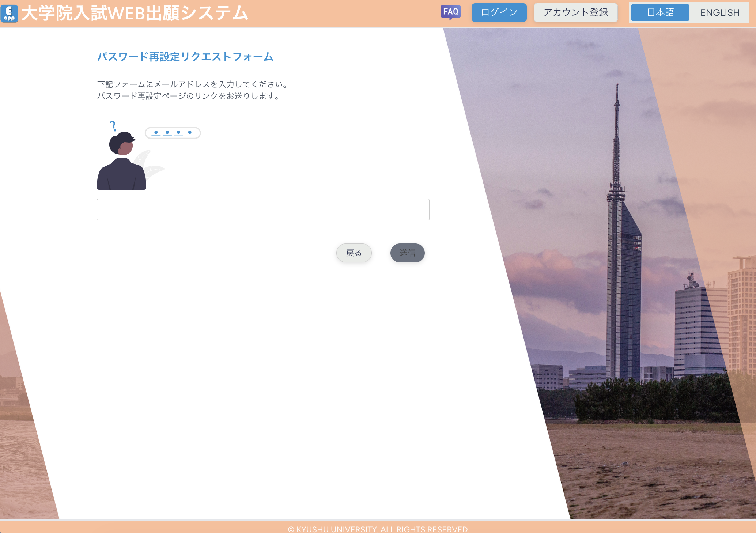Click the password dots speech bubble
The width and height of the screenshot is (756, 533).
pyautogui.click(x=173, y=133)
